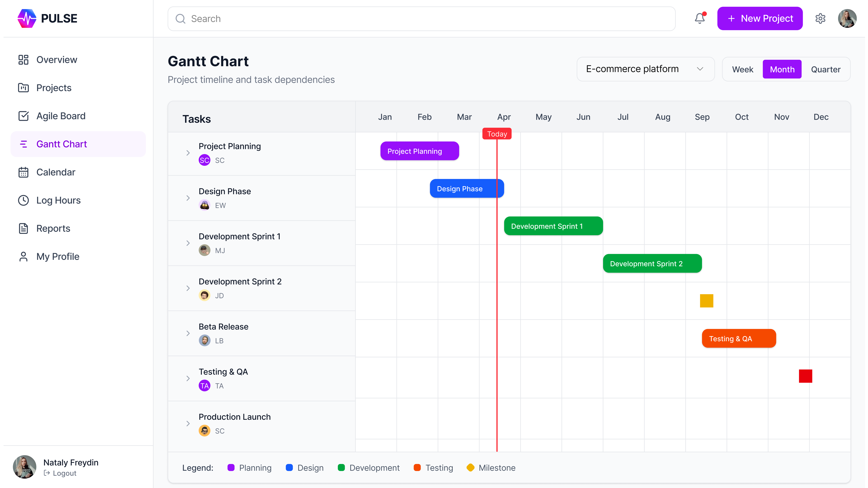868x488 pixels.
Task: Click the EW avatar under Design Phase
Action: (204, 205)
